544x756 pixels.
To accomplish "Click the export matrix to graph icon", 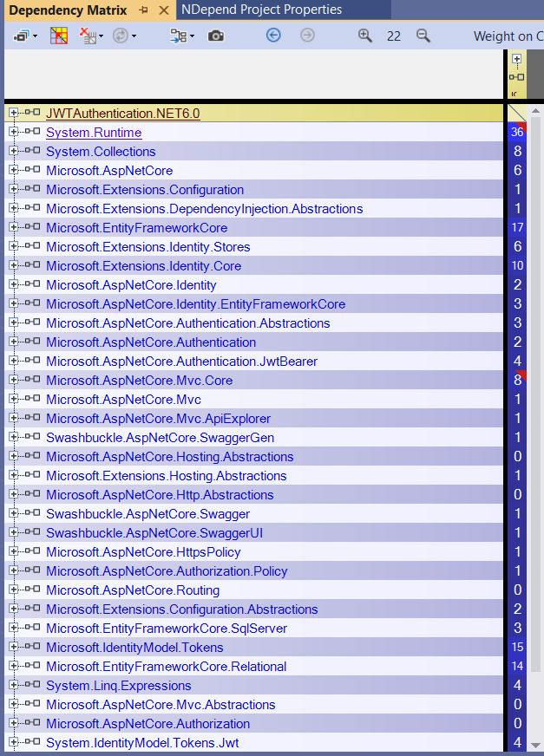I will 179,36.
